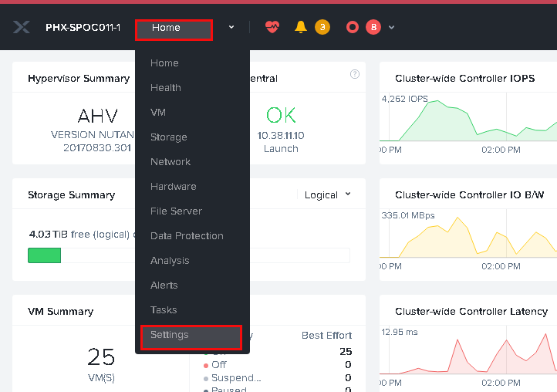The height and width of the screenshot is (392, 557).
Task: Choose Analysis in the dropdown menu
Action: (170, 261)
